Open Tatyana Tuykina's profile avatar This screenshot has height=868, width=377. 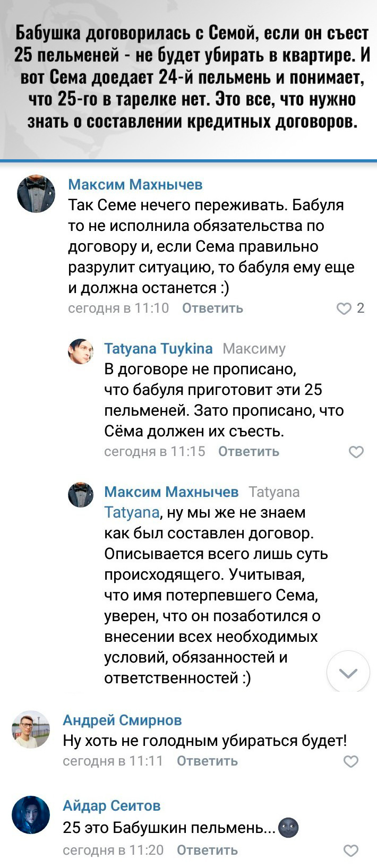coord(81,351)
